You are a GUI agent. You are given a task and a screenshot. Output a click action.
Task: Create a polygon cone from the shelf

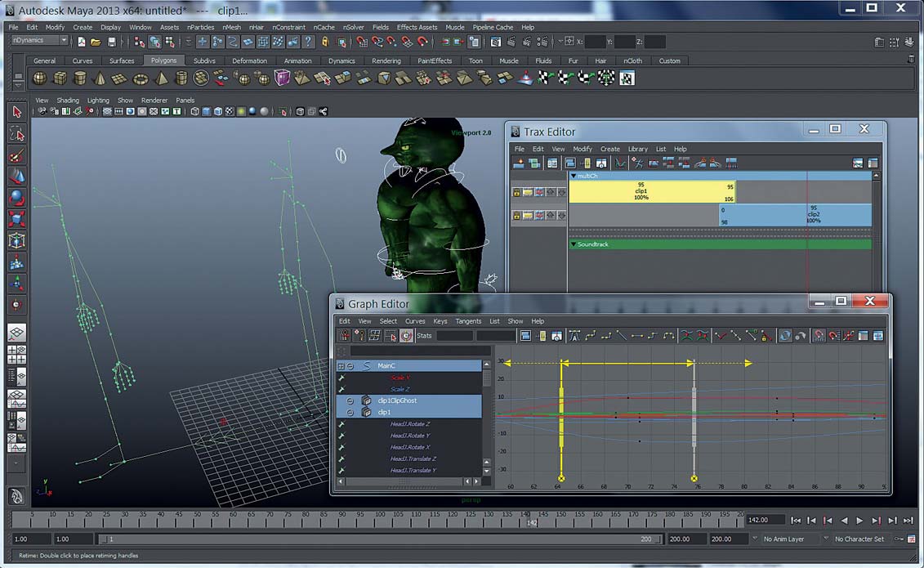tap(100, 78)
